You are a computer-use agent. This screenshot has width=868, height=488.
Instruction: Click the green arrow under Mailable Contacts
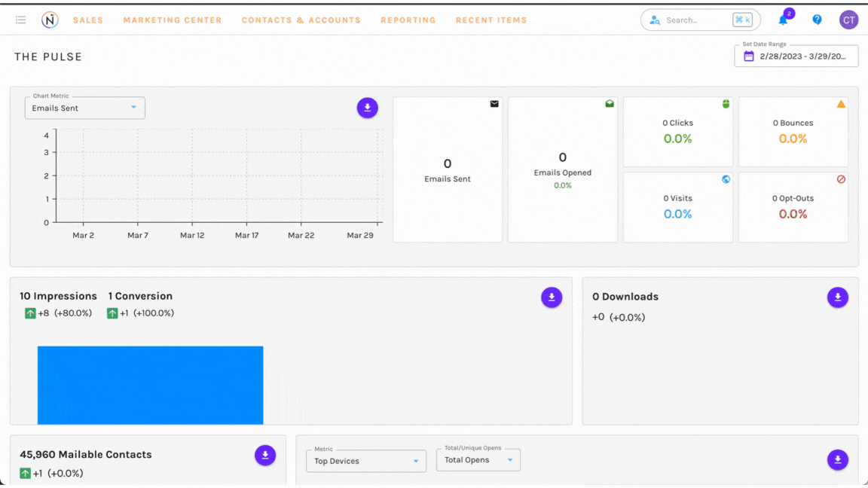[25, 473]
